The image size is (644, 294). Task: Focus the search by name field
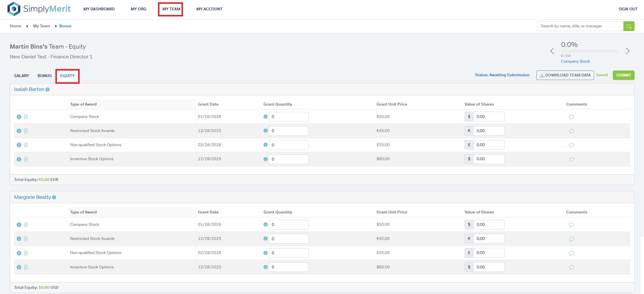pos(580,26)
